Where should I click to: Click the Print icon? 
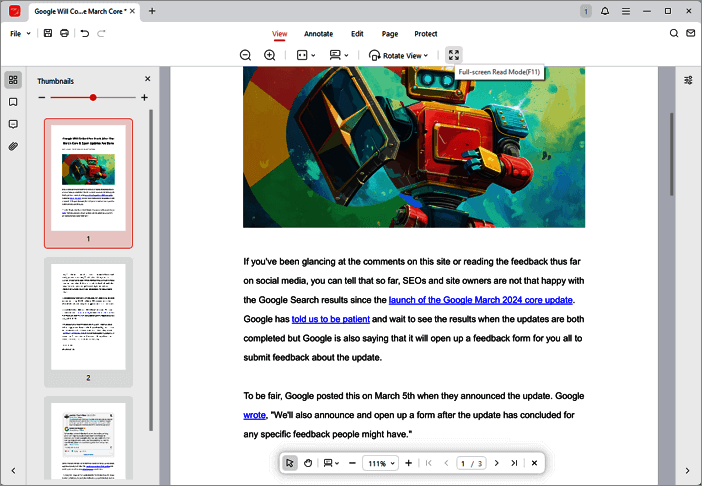[x=65, y=33]
